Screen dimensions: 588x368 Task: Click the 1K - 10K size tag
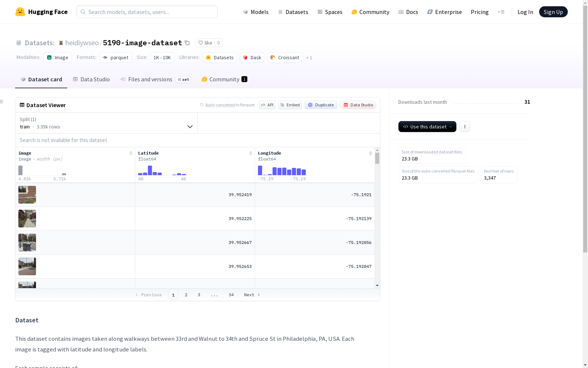click(x=162, y=57)
